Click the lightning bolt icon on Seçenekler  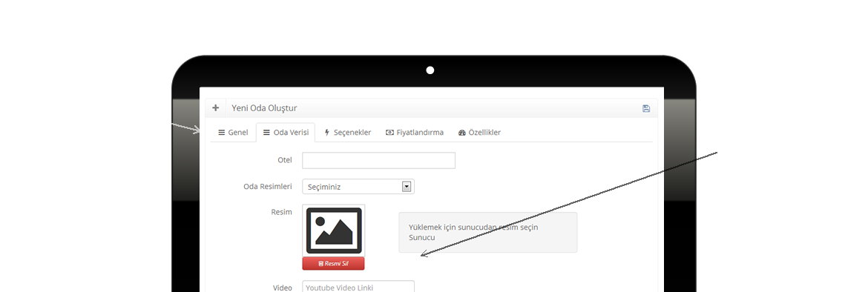pyautogui.click(x=326, y=132)
